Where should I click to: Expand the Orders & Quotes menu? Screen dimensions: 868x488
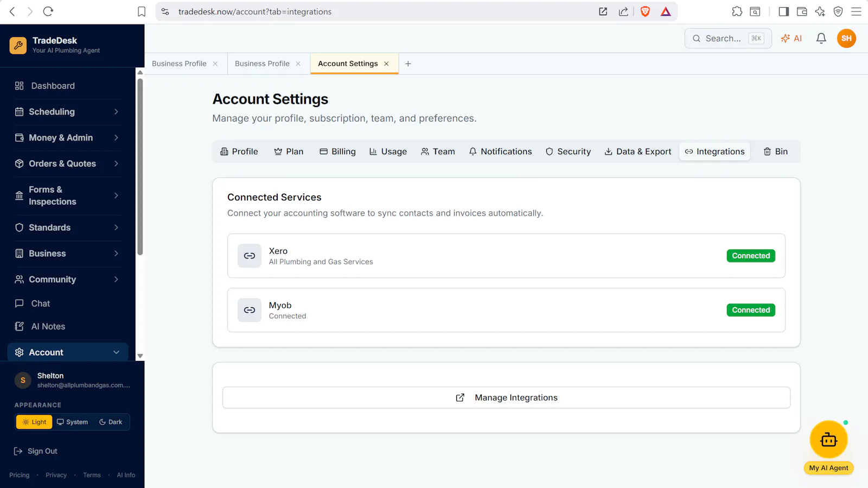click(x=68, y=163)
